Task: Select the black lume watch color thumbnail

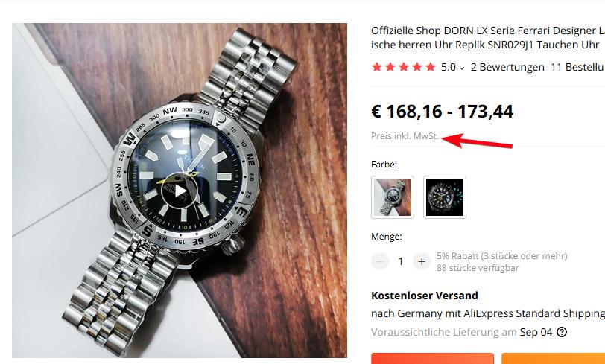Action: click(445, 197)
